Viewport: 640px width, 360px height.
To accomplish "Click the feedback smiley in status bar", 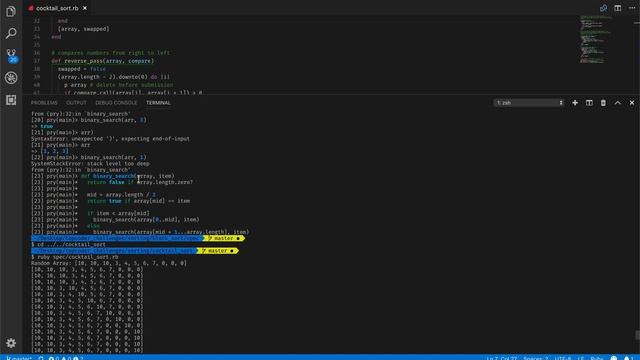I will coord(613,358).
